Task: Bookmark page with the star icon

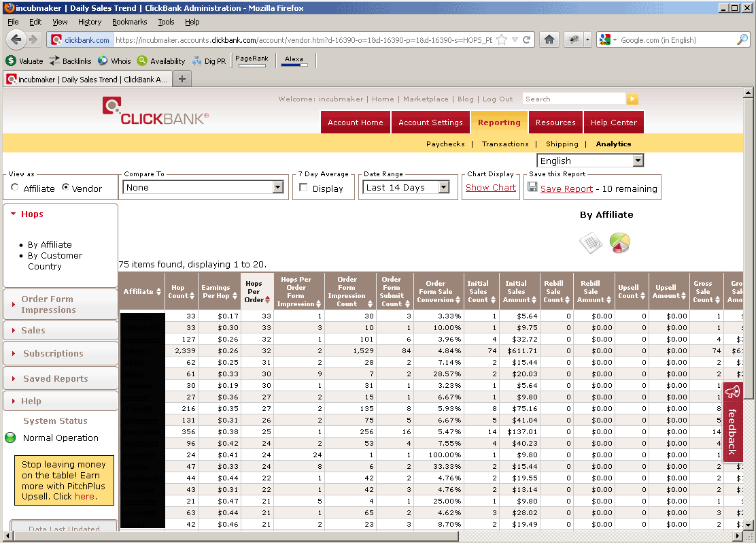Action: (x=502, y=40)
